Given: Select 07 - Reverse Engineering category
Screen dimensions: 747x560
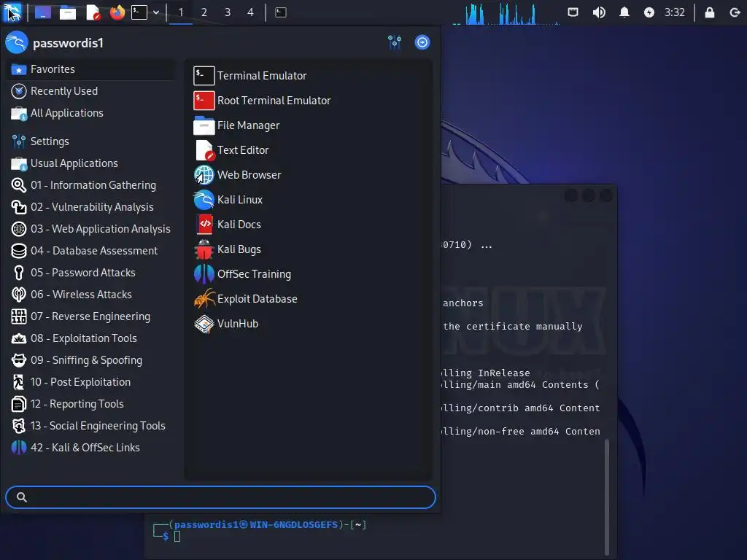Looking at the screenshot, I should [91, 316].
